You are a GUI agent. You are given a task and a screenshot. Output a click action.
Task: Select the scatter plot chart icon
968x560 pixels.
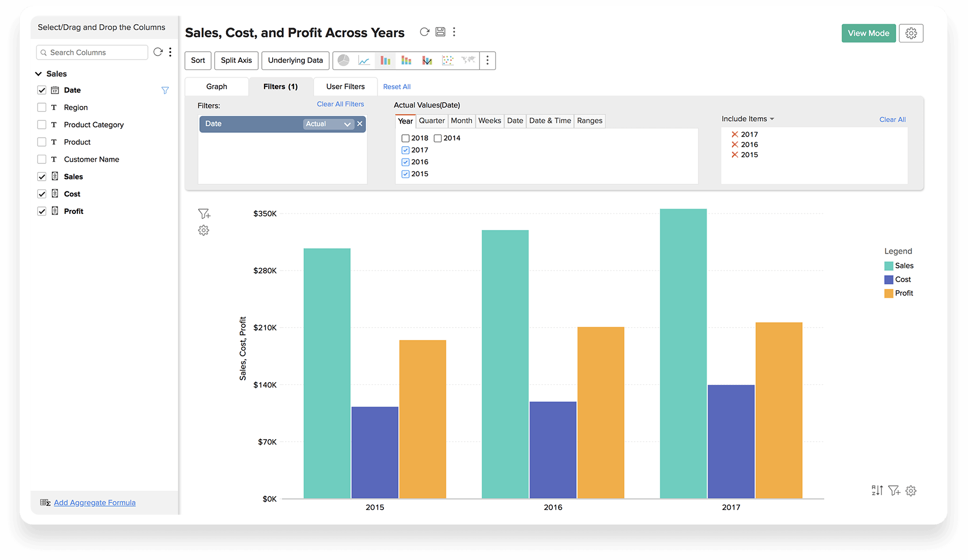(x=447, y=60)
